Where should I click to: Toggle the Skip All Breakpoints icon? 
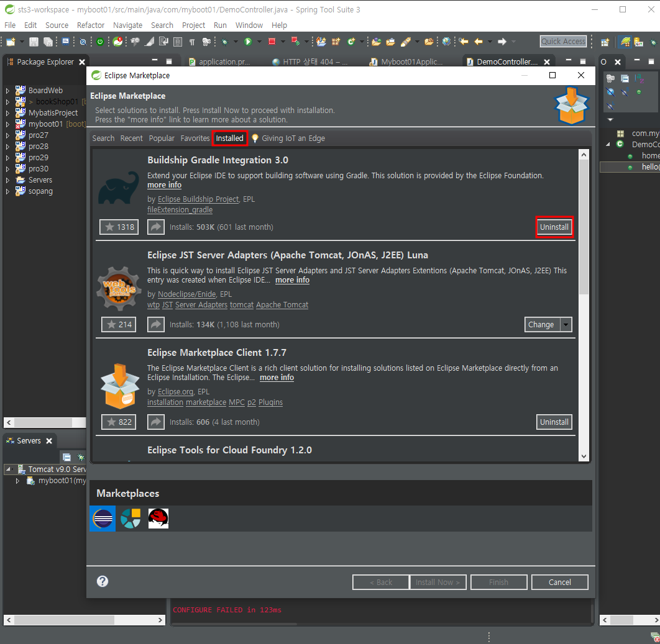[x=83, y=42]
